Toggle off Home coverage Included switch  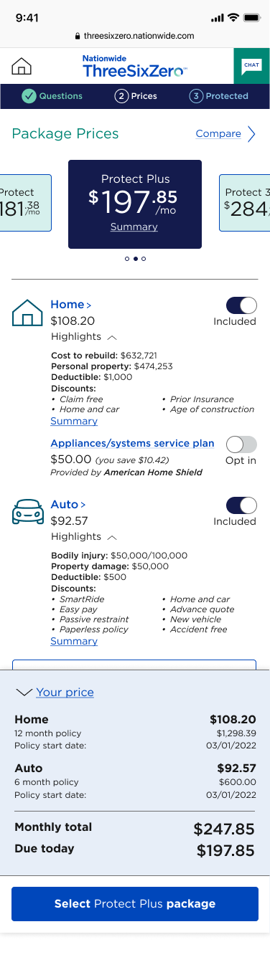click(241, 305)
